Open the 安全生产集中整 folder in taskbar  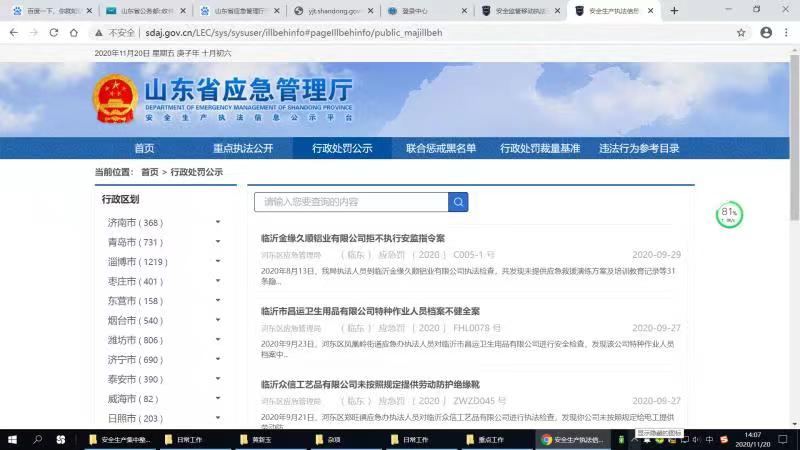click(120, 439)
